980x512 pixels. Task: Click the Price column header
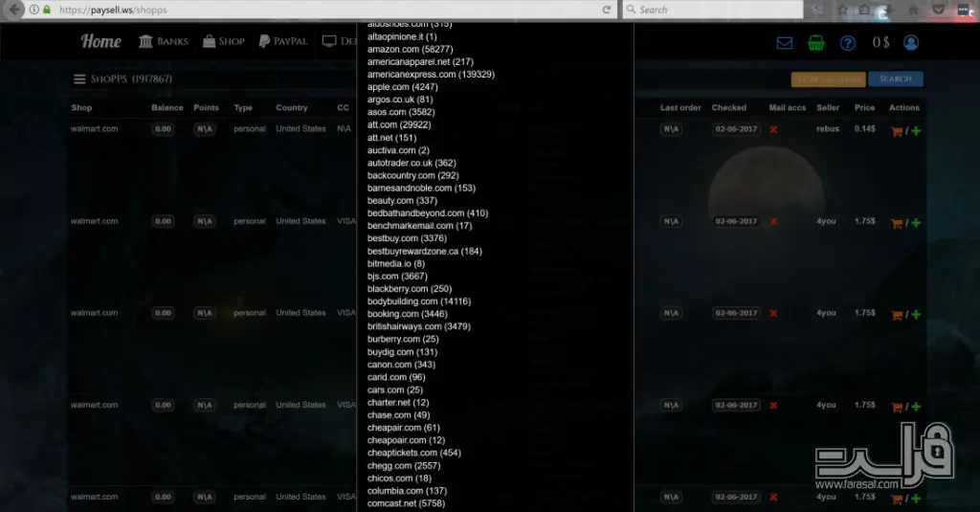tap(864, 107)
